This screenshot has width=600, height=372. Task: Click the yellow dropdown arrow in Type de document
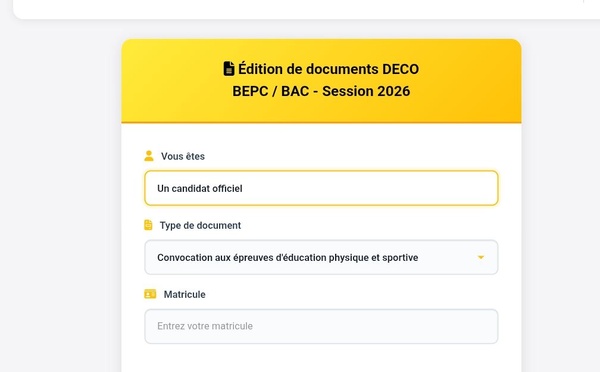[481, 258]
